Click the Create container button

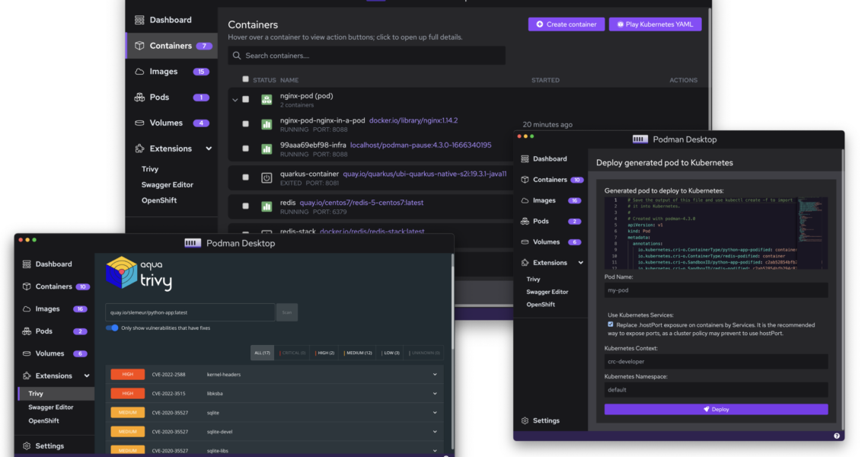click(566, 24)
